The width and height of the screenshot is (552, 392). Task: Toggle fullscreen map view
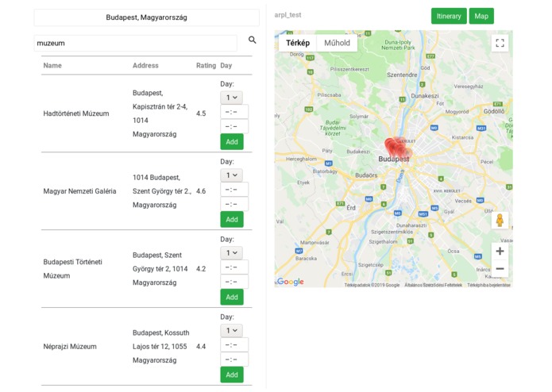(x=500, y=43)
